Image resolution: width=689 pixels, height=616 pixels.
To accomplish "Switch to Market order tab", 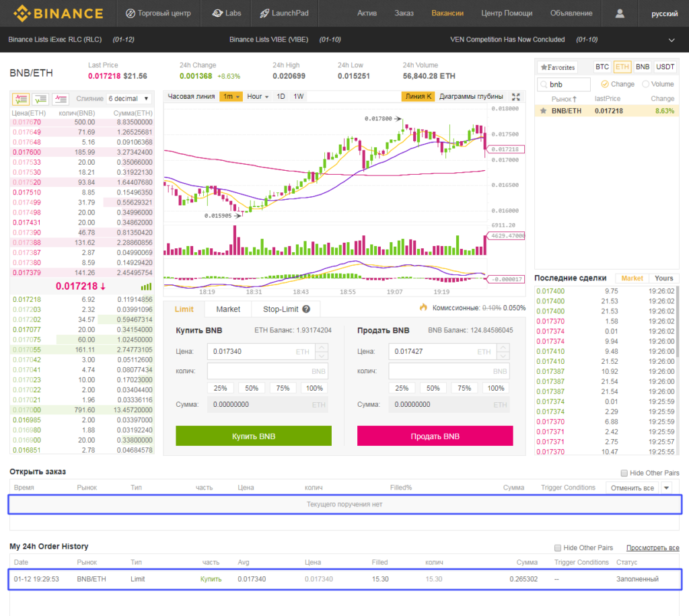I will pyautogui.click(x=228, y=309).
